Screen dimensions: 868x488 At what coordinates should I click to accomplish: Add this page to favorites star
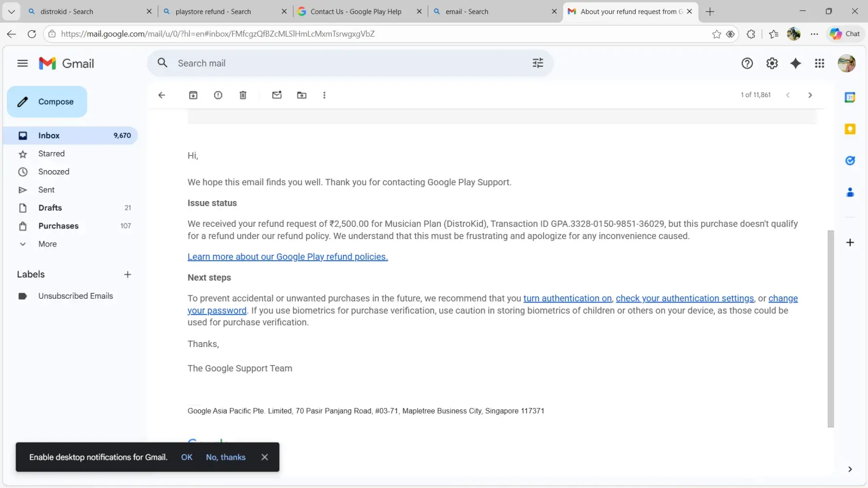tap(717, 34)
